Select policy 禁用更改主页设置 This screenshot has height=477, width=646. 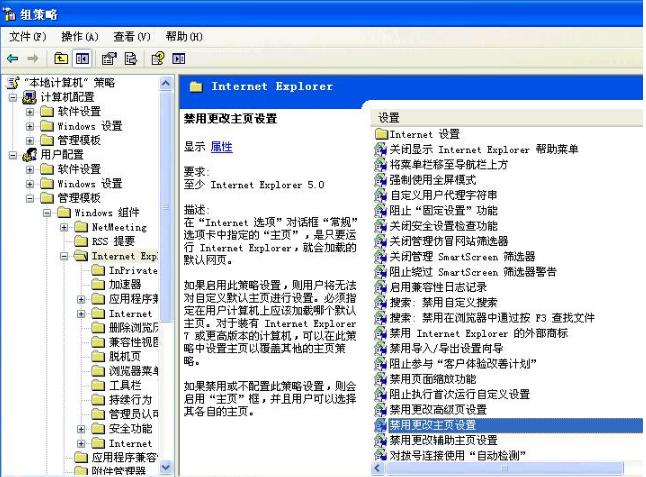coord(433,425)
